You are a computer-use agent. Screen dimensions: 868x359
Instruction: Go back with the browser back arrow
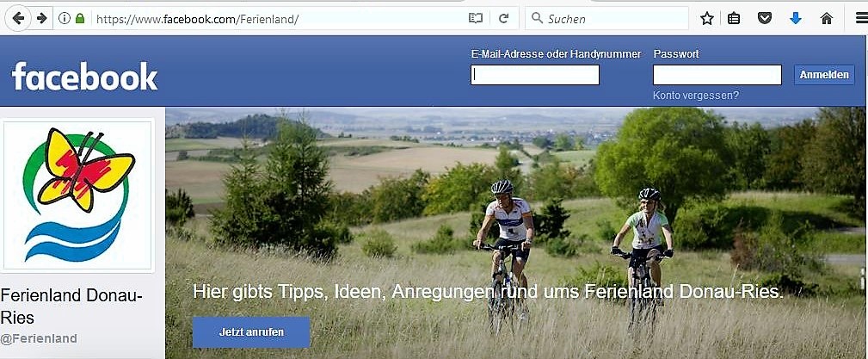pos(18,18)
